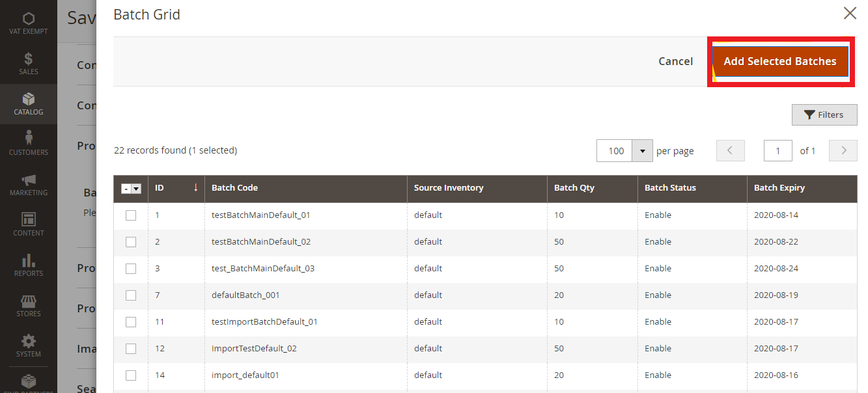Click the Cancel button in the modal
The image size is (868, 393).
pos(675,61)
